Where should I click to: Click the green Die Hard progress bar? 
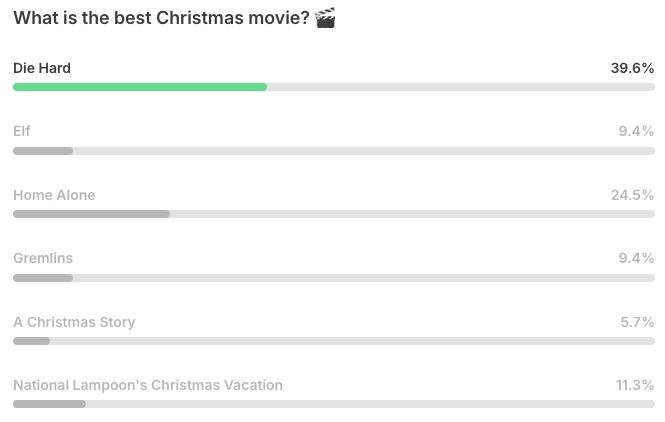[140, 87]
